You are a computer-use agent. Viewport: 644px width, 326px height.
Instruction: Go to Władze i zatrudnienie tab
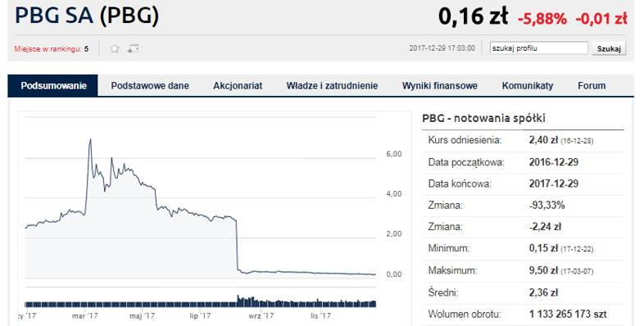[x=332, y=86]
